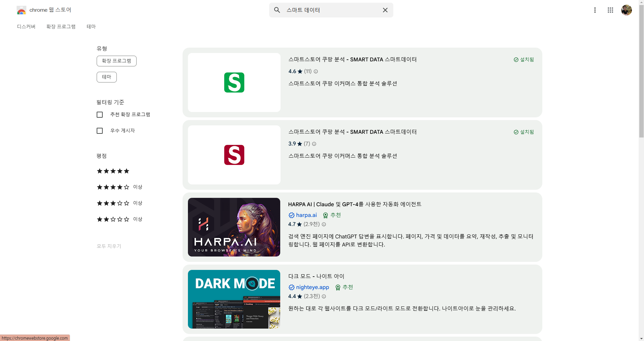This screenshot has height=341, width=644.
Task: Select the 테마 type filter chip
Action: pos(107,77)
